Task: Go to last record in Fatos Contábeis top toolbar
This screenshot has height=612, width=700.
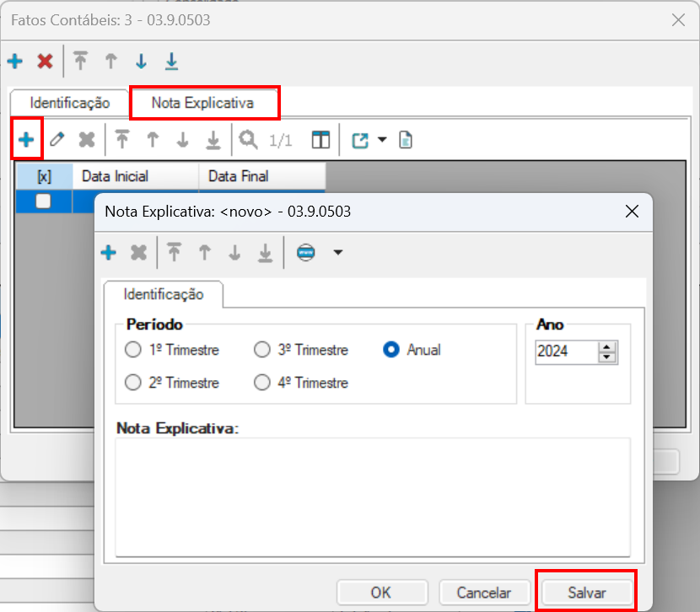Action: pyautogui.click(x=171, y=61)
